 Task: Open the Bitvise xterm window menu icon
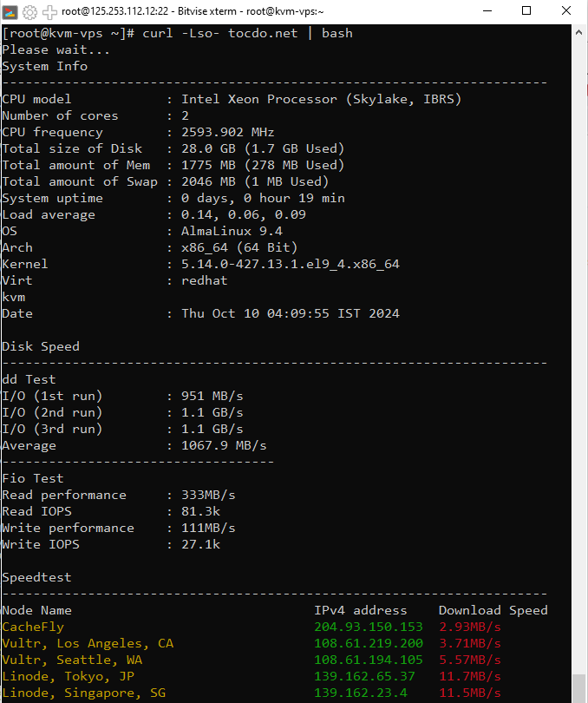tap(10, 11)
